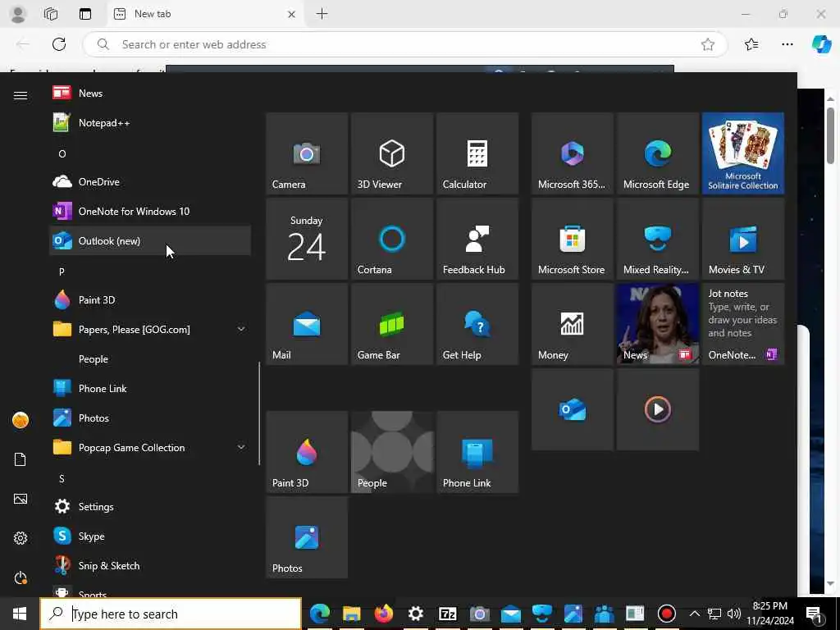Screen dimensions: 840x630
Task: Launch the Calculator tile
Action: point(477,153)
